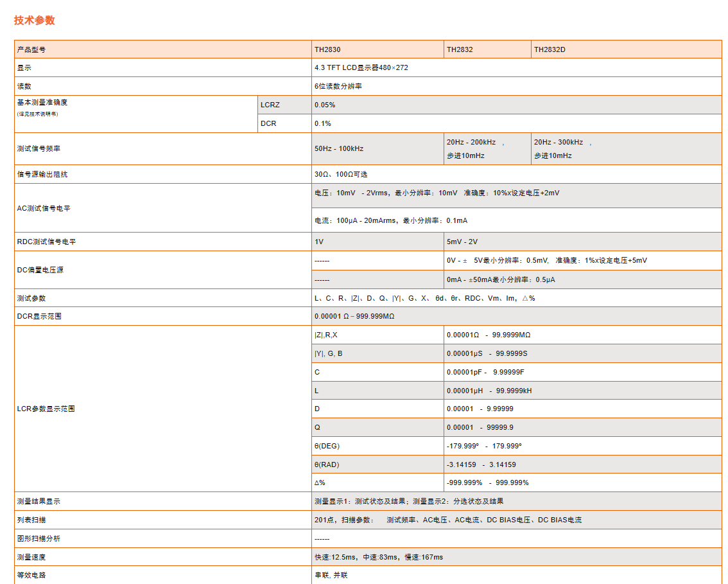
Task: Click the 产品型号 header cell
Action: [x=31, y=49]
